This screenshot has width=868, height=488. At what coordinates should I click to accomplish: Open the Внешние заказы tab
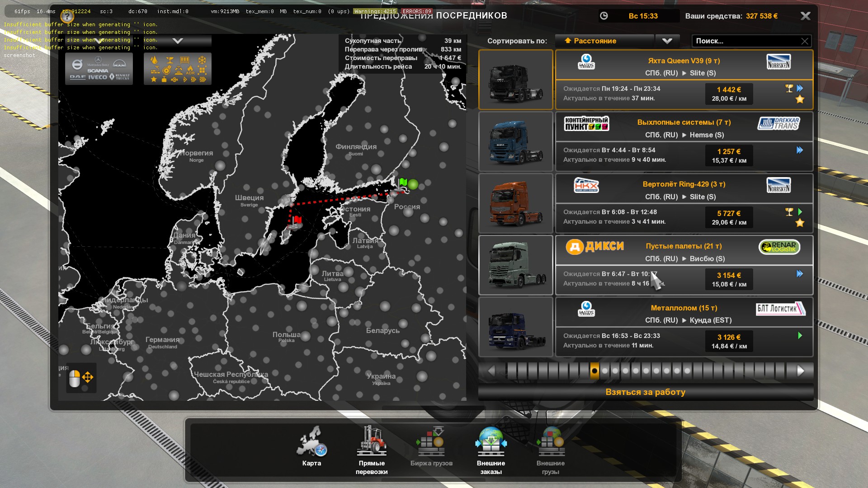click(491, 450)
